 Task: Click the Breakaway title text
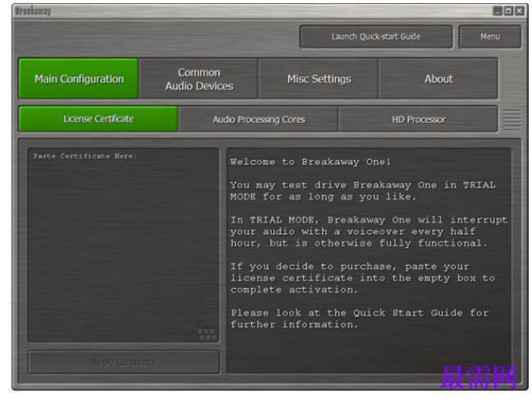33,11
